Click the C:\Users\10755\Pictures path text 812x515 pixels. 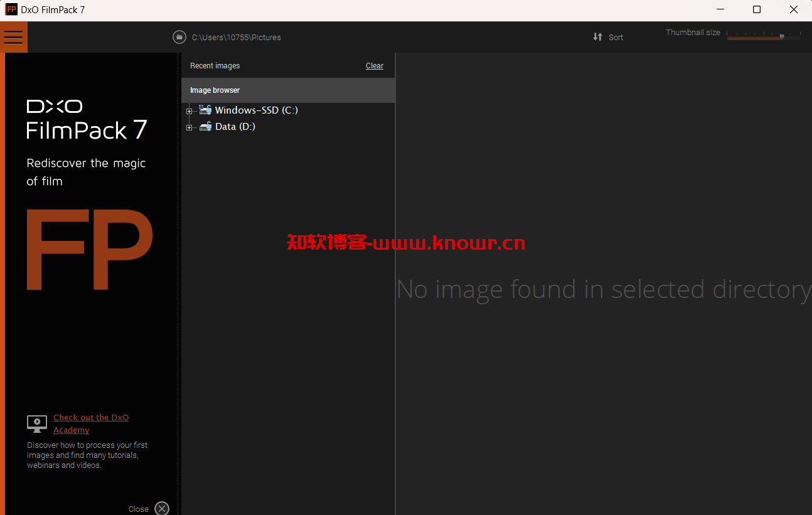coord(237,37)
